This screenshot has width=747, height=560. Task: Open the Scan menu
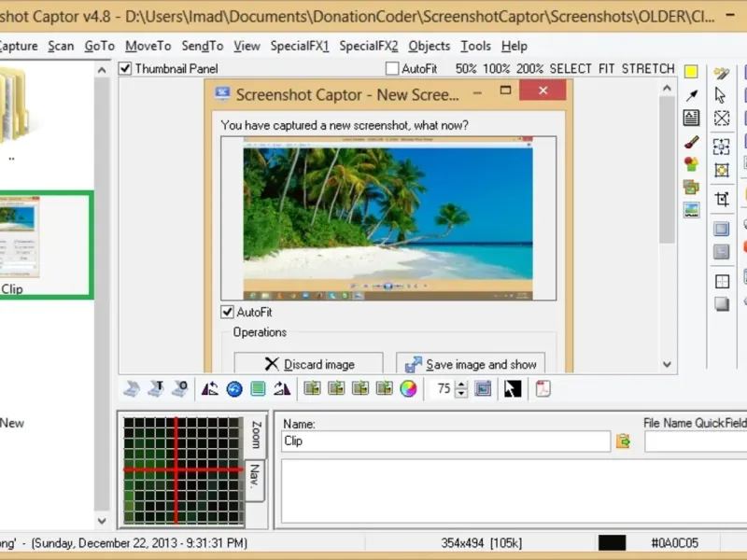point(61,46)
